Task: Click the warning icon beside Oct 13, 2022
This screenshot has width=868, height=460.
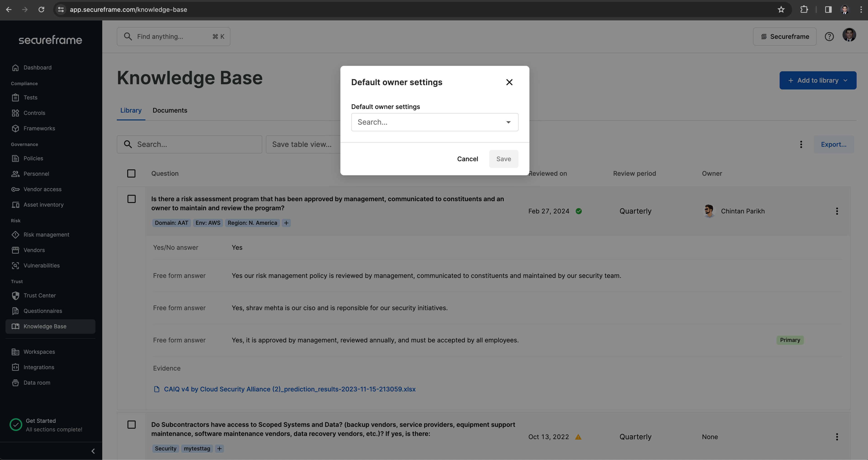Action: tap(578, 437)
